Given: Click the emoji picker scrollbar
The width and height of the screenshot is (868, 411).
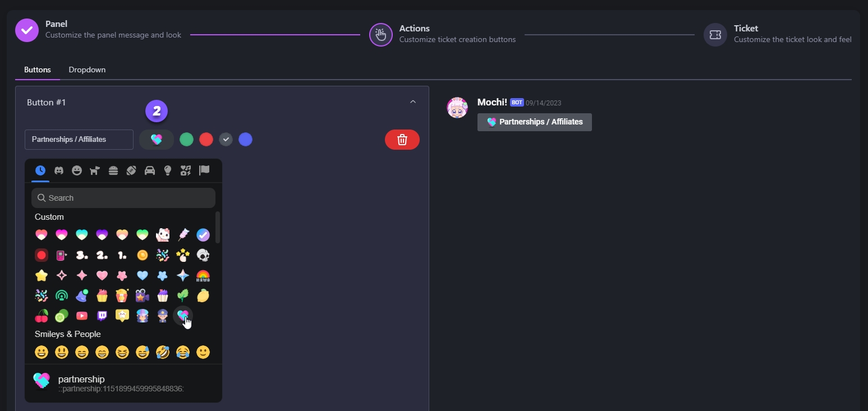Looking at the screenshot, I should 218,227.
